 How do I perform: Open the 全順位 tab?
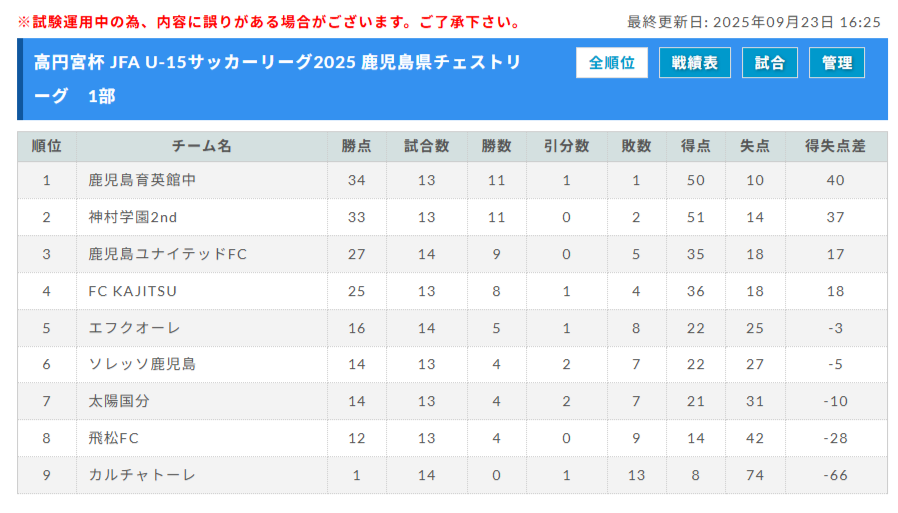(612, 62)
